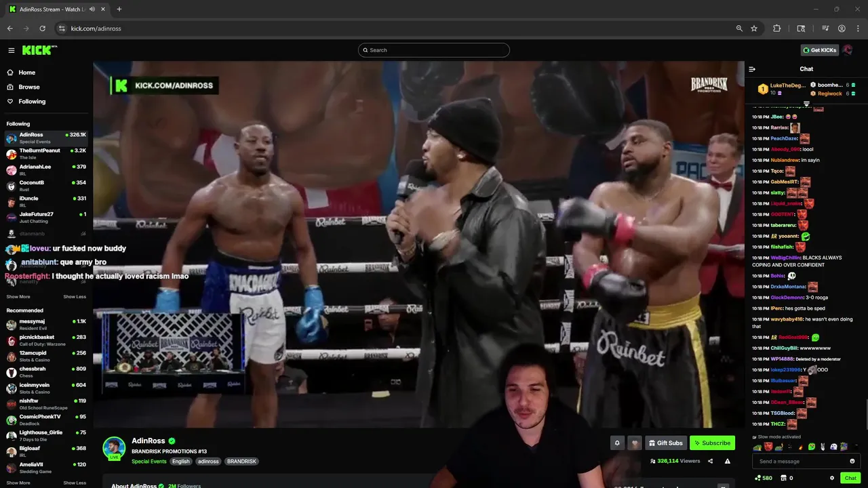Open the browser extensions puzzle icon
The height and width of the screenshot is (488, 868).
coord(777,28)
